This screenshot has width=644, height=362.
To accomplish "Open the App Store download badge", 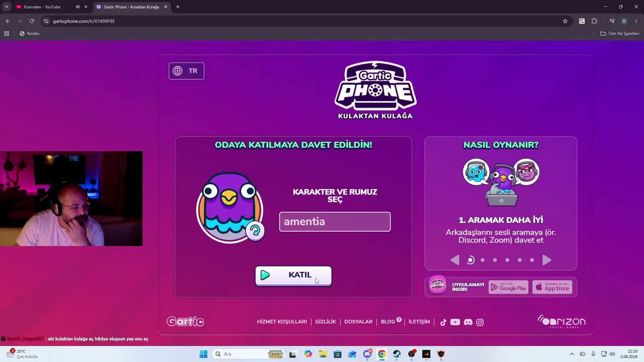I will [552, 287].
